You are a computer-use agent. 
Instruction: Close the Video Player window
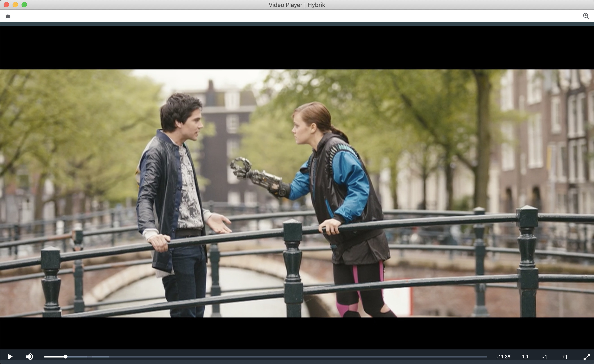click(6, 5)
